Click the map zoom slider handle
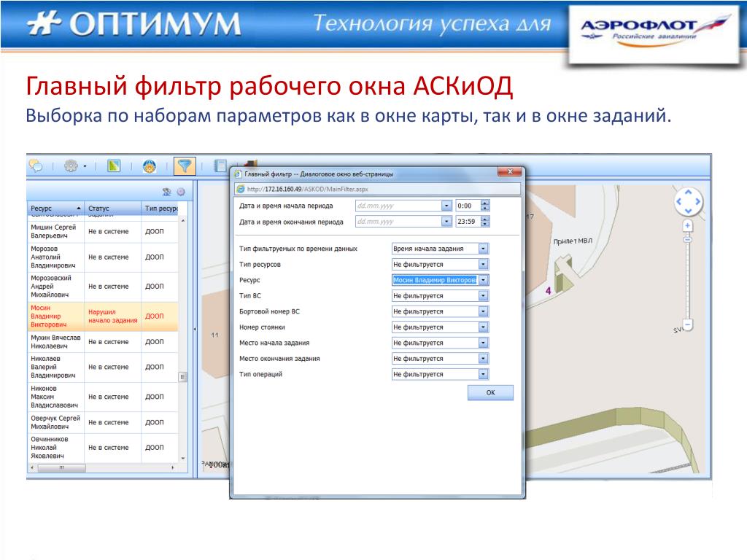This screenshot has width=747, height=560. click(687, 238)
